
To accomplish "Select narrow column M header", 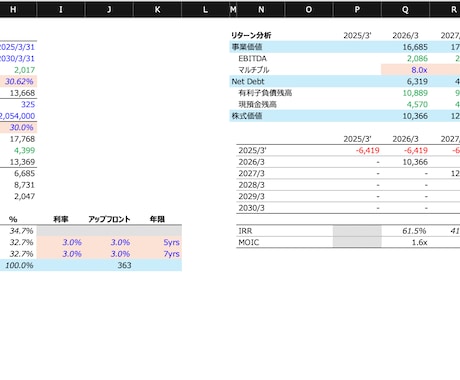I will click(233, 10).
